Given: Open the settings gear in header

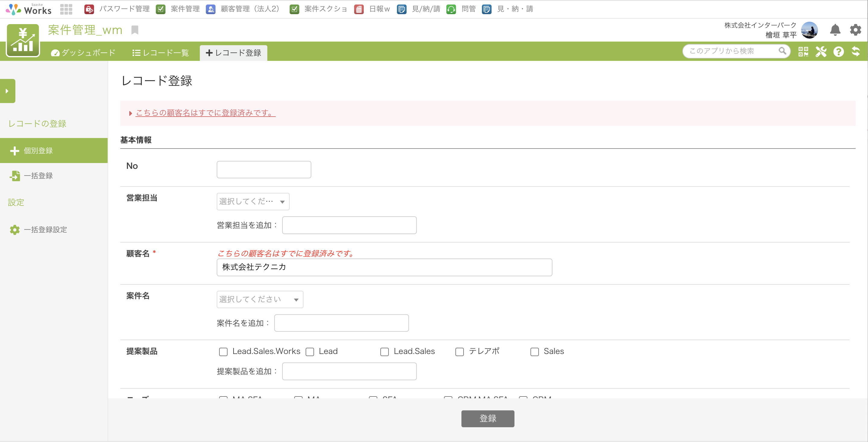Looking at the screenshot, I should pos(856,30).
